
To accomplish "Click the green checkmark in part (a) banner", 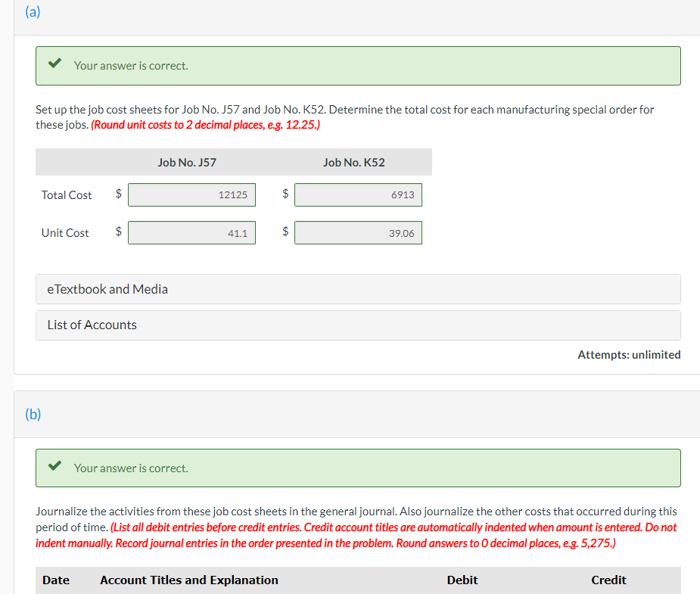I will click(x=55, y=64).
